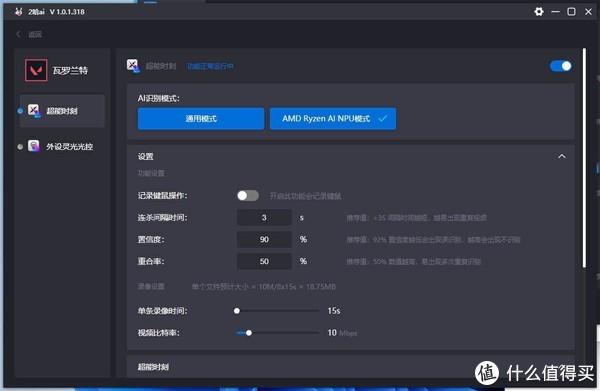The image size is (600, 391).
Task: Click the 连杀间隔时间 value field
Action: tap(264, 217)
